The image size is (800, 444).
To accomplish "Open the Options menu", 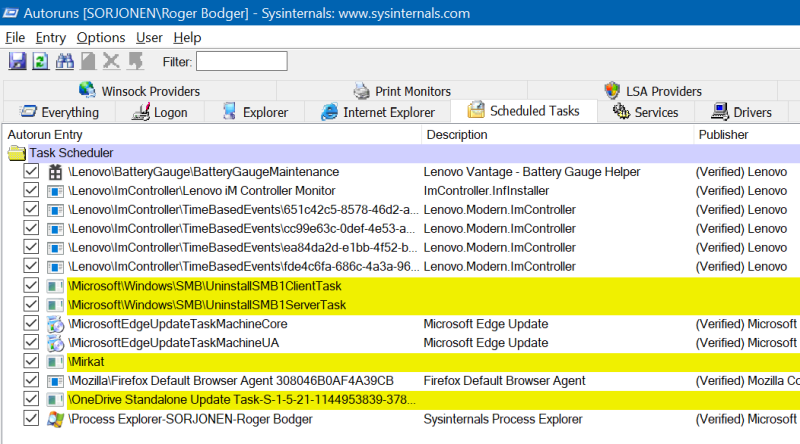I will (100, 37).
